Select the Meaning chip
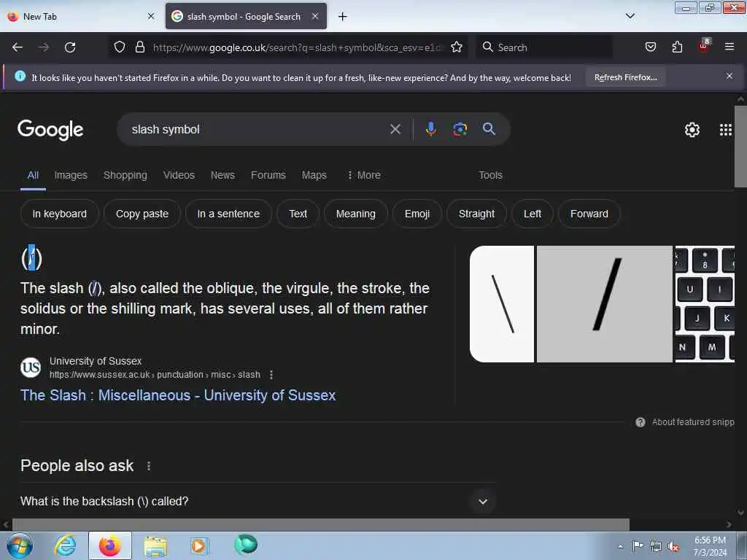 click(x=355, y=214)
